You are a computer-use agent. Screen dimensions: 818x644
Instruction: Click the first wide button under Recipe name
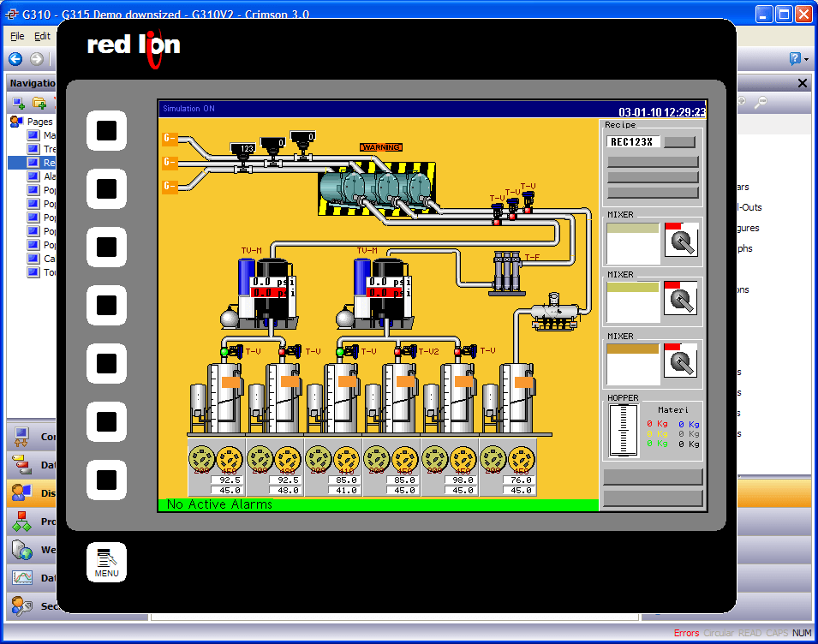pyautogui.click(x=653, y=162)
